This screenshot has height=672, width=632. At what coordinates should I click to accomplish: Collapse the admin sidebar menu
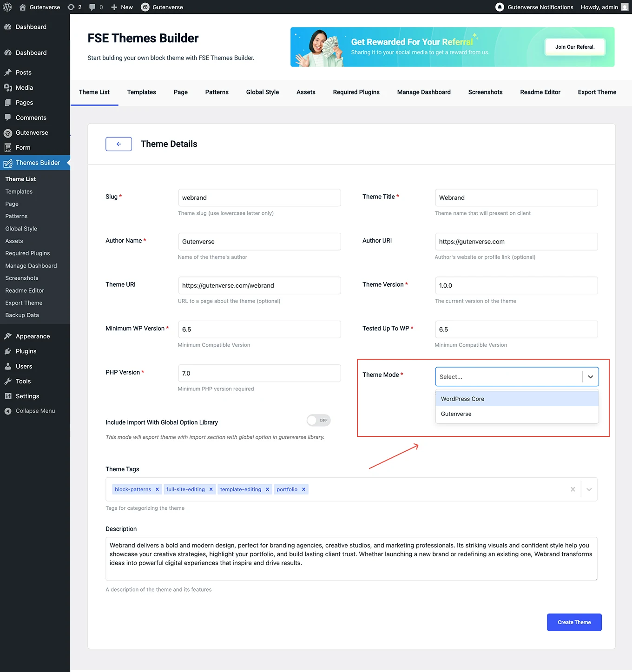[x=35, y=411]
